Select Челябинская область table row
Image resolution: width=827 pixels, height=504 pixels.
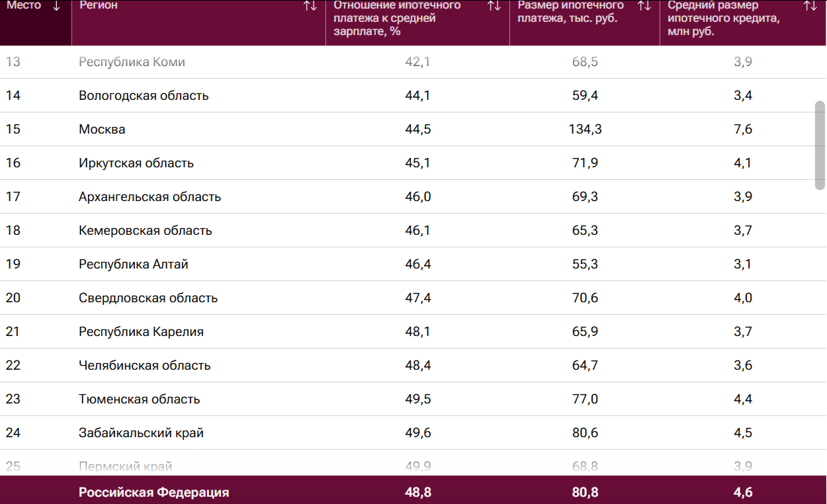(x=144, y=365)
